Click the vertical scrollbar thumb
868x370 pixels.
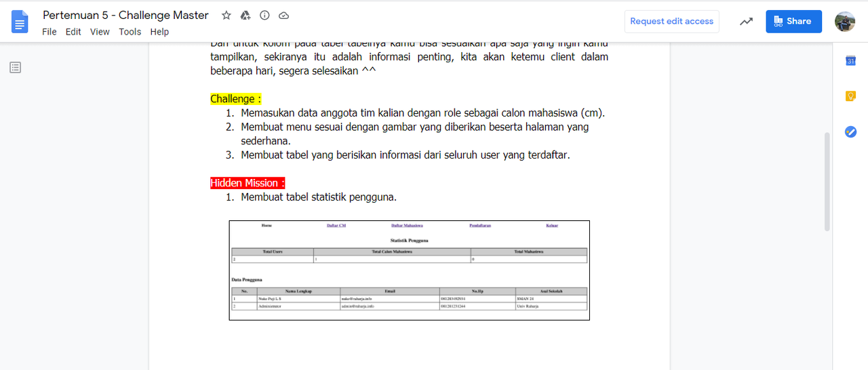coord(827,182)
